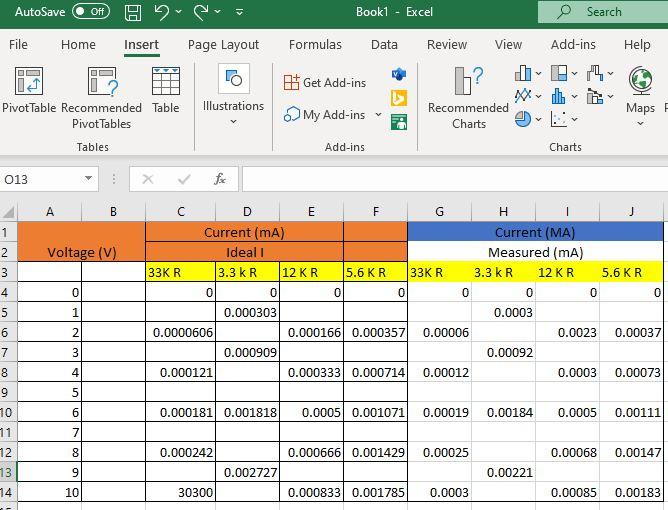Screen dimensions: 668x510
Task: Insert a Line or Area chart
Action: [x=528, y=96]
